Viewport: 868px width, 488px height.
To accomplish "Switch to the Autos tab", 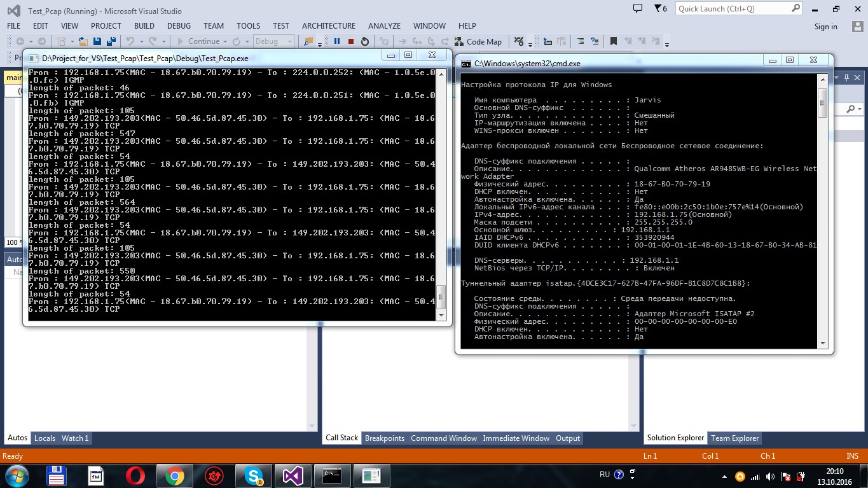I will click(18, 438).
